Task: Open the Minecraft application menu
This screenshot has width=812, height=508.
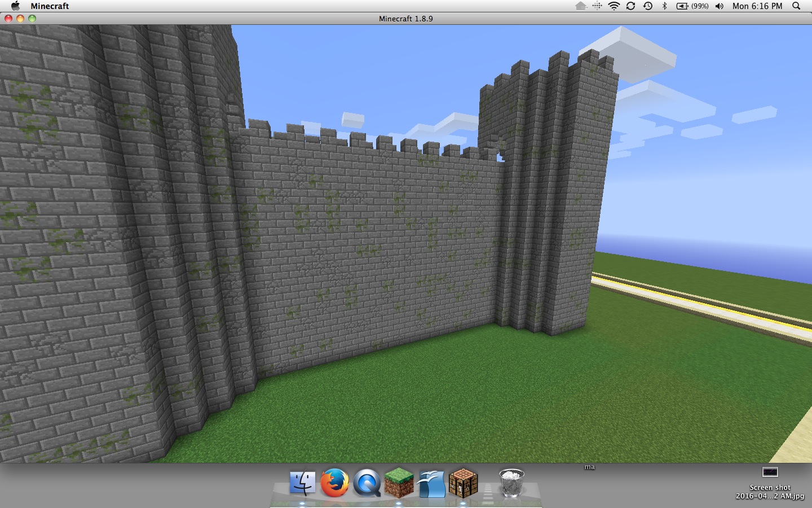Action: tap(50, 6)
